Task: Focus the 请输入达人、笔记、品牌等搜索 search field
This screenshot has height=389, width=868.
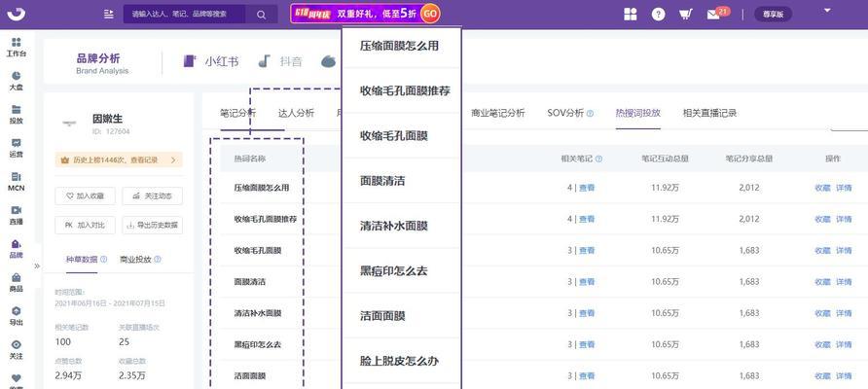Action: pos(185,15)
